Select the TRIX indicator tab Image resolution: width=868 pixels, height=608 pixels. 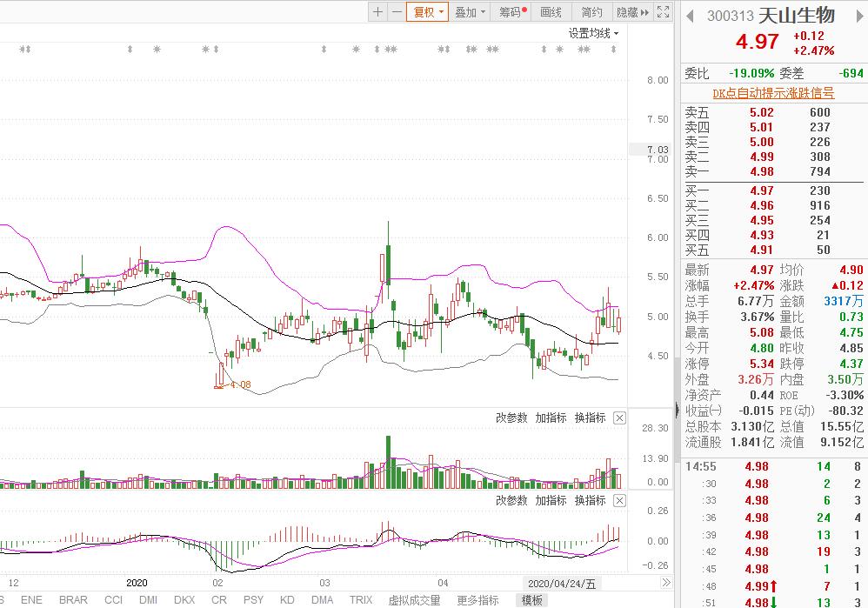(361, 600)
